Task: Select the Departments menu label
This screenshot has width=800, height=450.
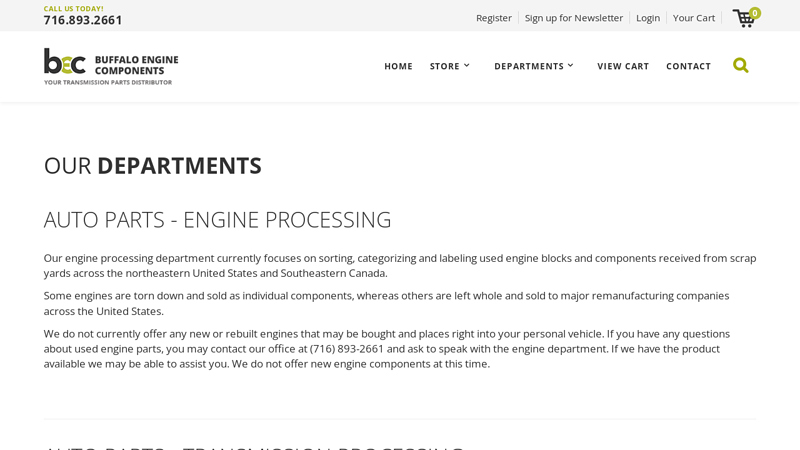Action: pyautogui.click(x=528, y=66)
